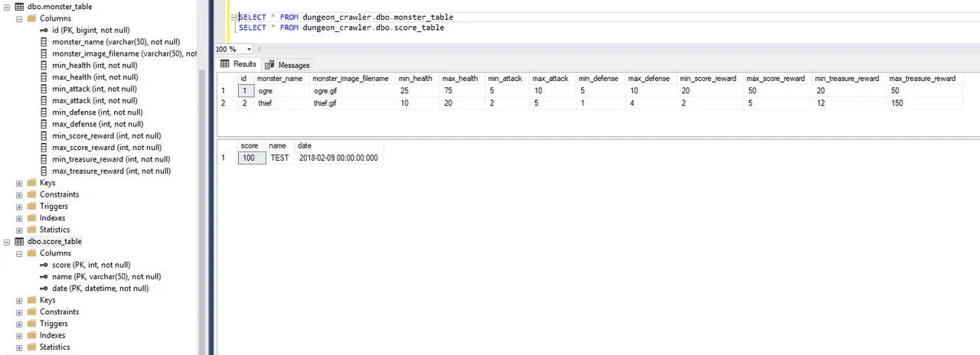This screenshot has width=980, height=355.
Task: Select the 'TEST' name cell
Action: 281,158
